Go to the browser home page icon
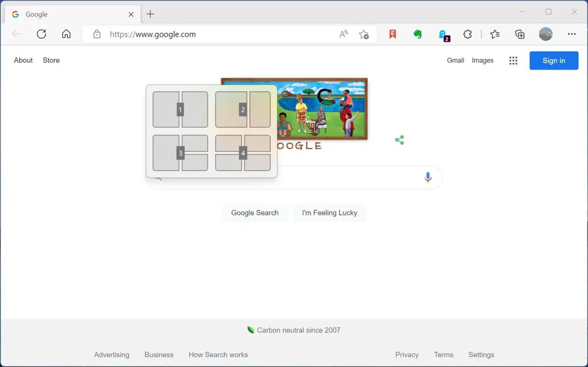The height and width of the screenshot is (367, 588). coord(66,34)
